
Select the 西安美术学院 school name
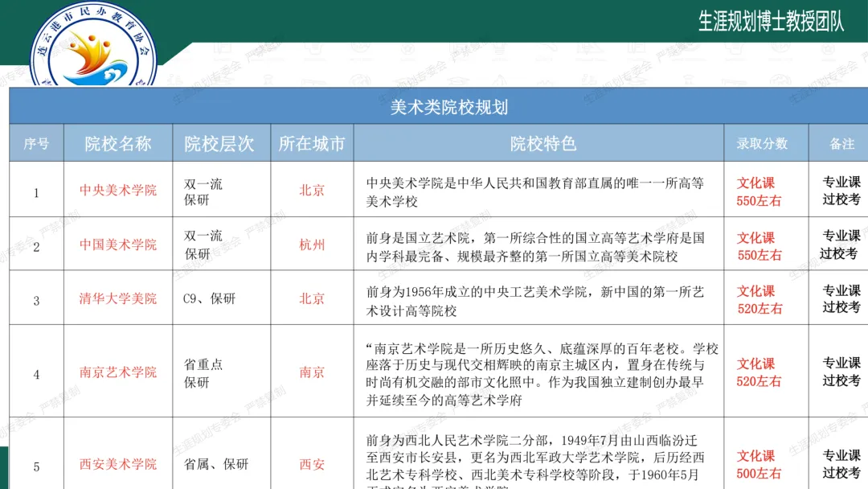point(118,464)
